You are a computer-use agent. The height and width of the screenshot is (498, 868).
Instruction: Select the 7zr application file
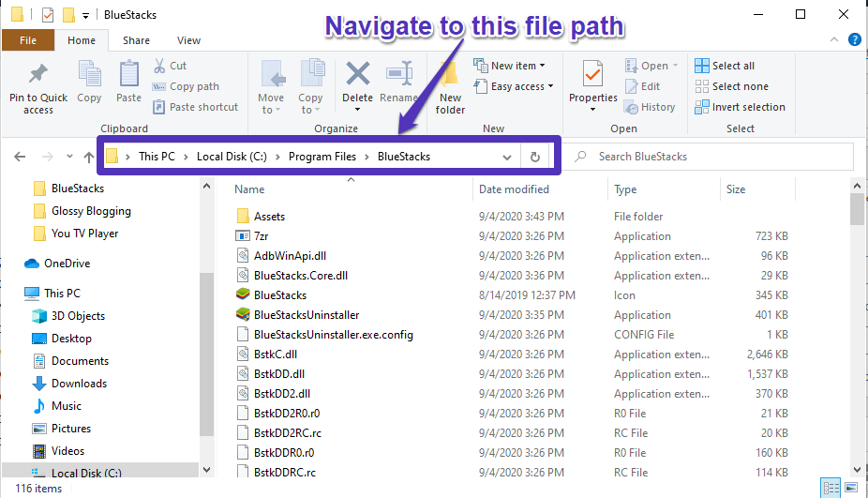252,236
